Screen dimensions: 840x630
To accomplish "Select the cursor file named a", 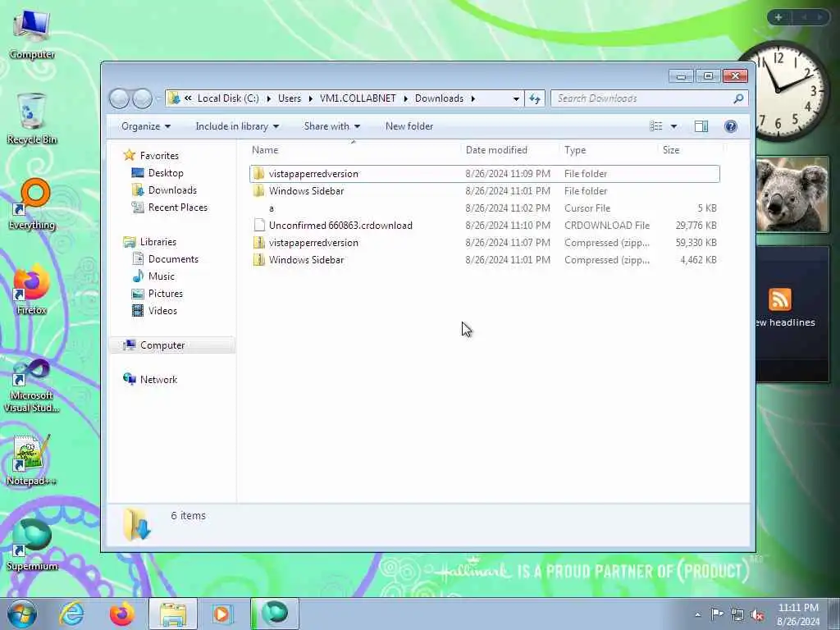I will click(x=485, y=208).
